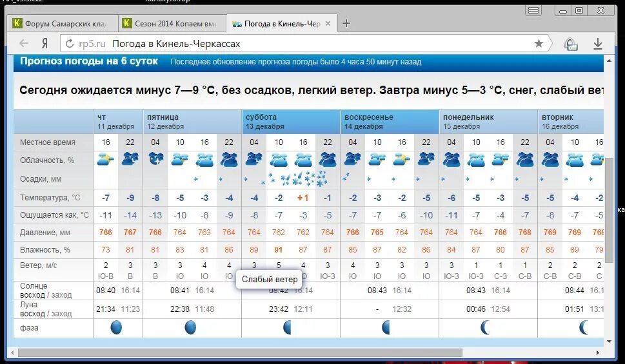The width and height of the screenshot is (625, 364).
Task: Click the 'Влажность, %' row label
Action: click(45, 250)
